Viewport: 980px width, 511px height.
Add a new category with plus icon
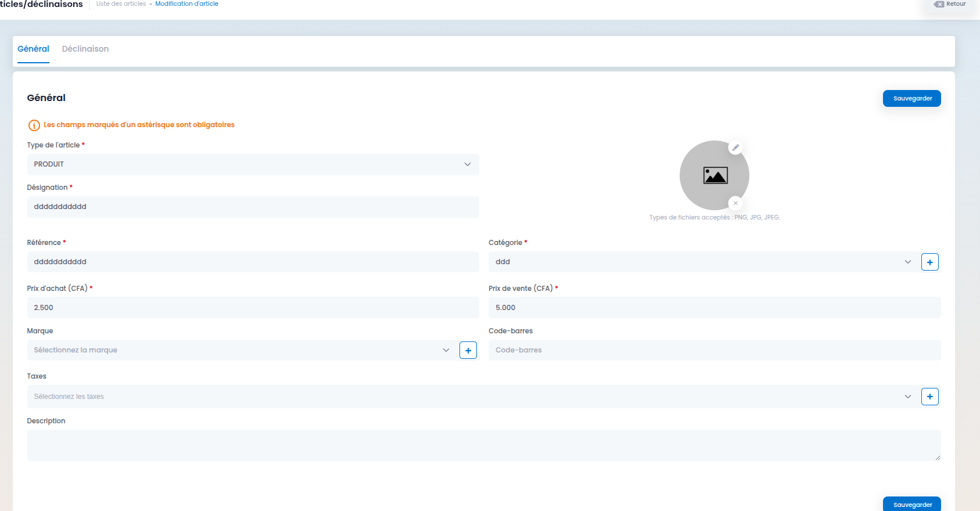pos(929,262)
